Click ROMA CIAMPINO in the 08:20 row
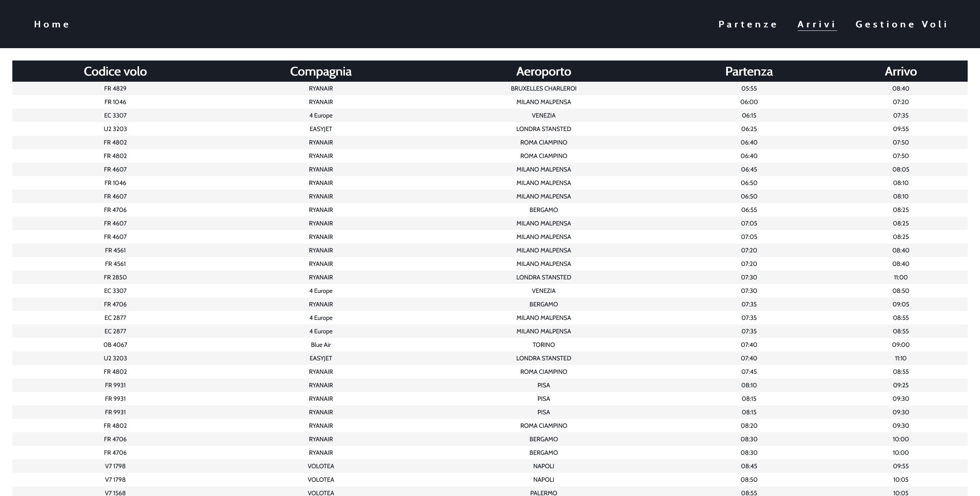 pyautogui.click(x=543, y=425)
